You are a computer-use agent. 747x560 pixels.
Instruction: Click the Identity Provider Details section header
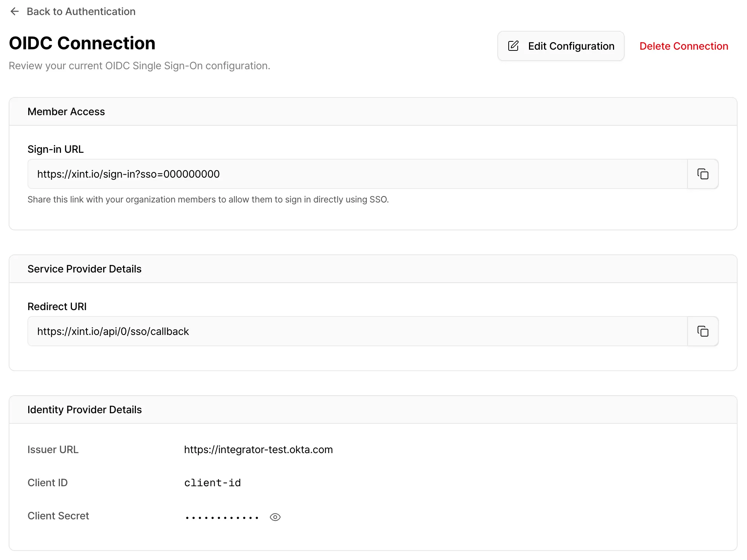pyautogui.click(x=84, y=409)
